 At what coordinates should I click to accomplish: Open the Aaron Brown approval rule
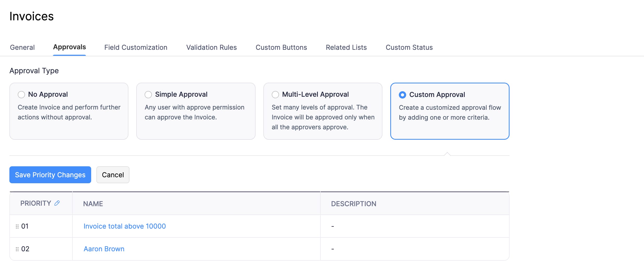click(104, 249)
